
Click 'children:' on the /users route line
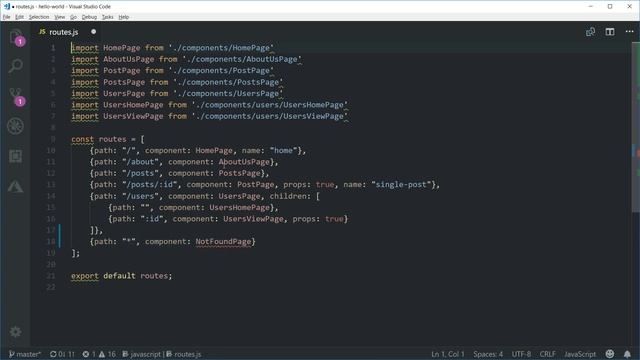[290, 196]
